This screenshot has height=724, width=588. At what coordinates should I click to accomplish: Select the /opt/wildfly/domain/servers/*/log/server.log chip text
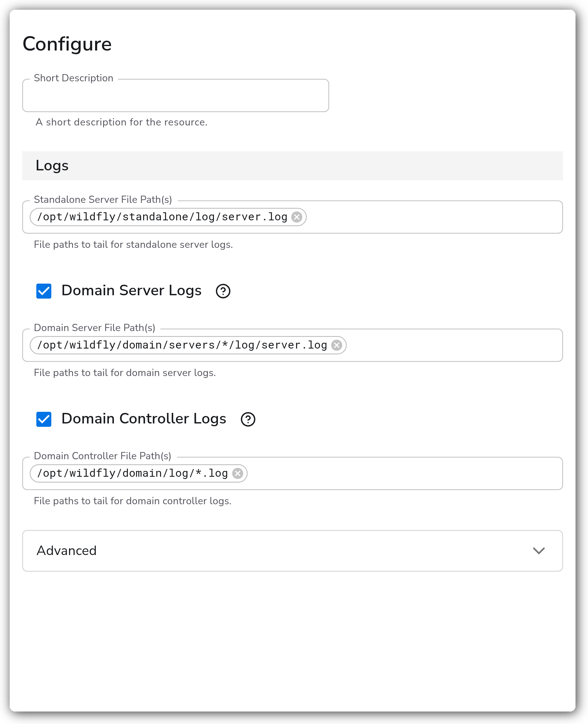tap(182, 345)
